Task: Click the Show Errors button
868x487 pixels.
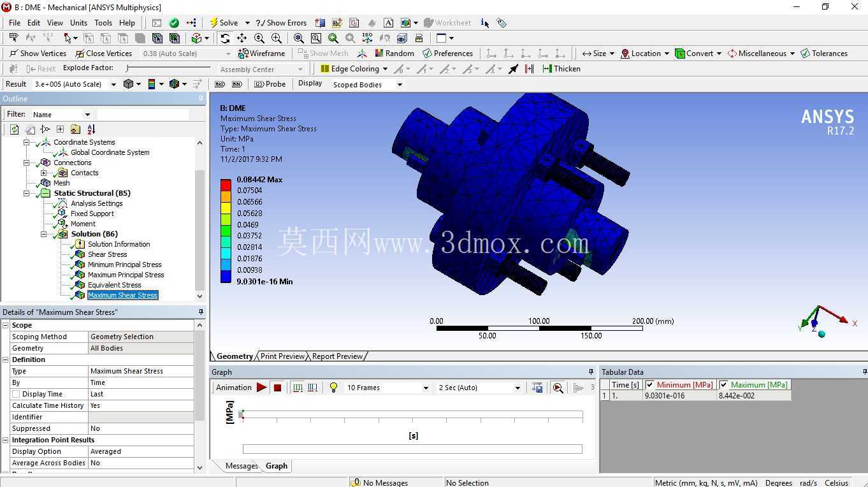Action: [281, 23]
